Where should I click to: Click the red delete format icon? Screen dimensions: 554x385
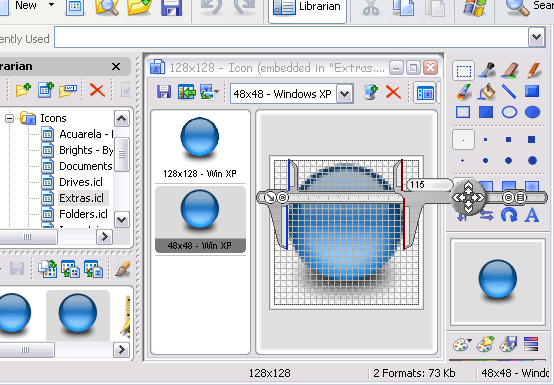(393, 93)
